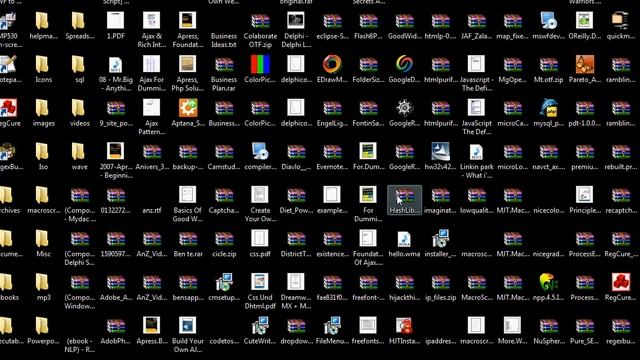Click the css.pdf document
Image resolution: width=640 pixels, height=360 pixels.
coord(260,239)
